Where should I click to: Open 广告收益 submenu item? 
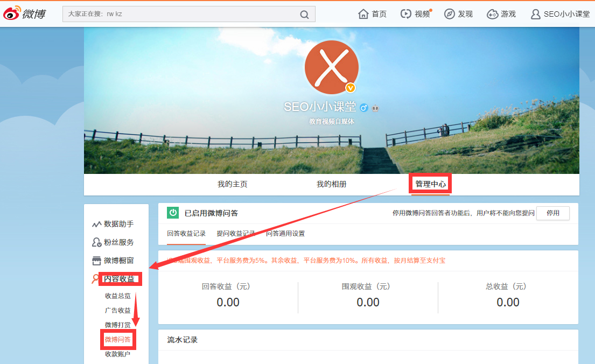click(117, 311)
